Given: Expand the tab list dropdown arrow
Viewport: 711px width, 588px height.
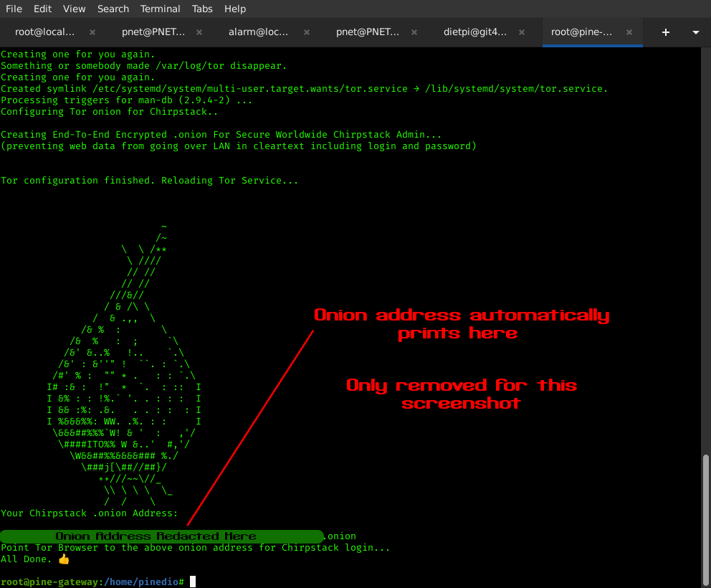Looking at the screenshot, I should [x=695, y=32].
